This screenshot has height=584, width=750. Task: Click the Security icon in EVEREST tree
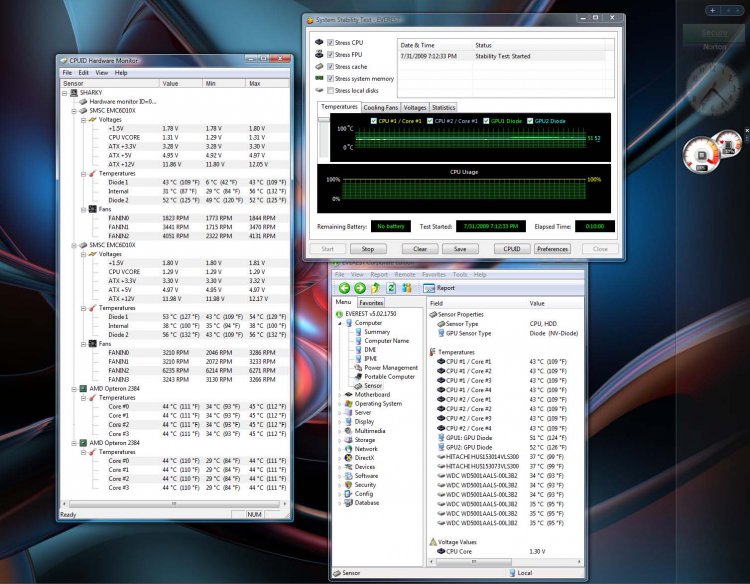click(349, 485)
